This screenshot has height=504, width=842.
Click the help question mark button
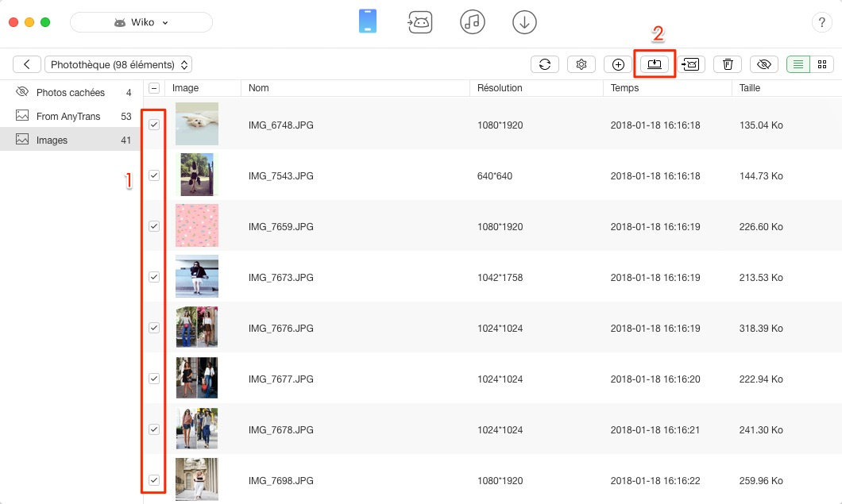[x=821, y=22]
